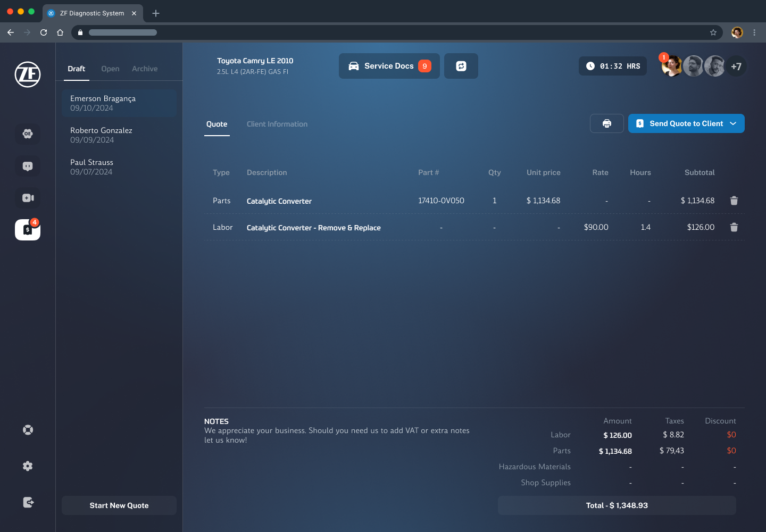Open settings gear in sidebar

pos(28,466)
